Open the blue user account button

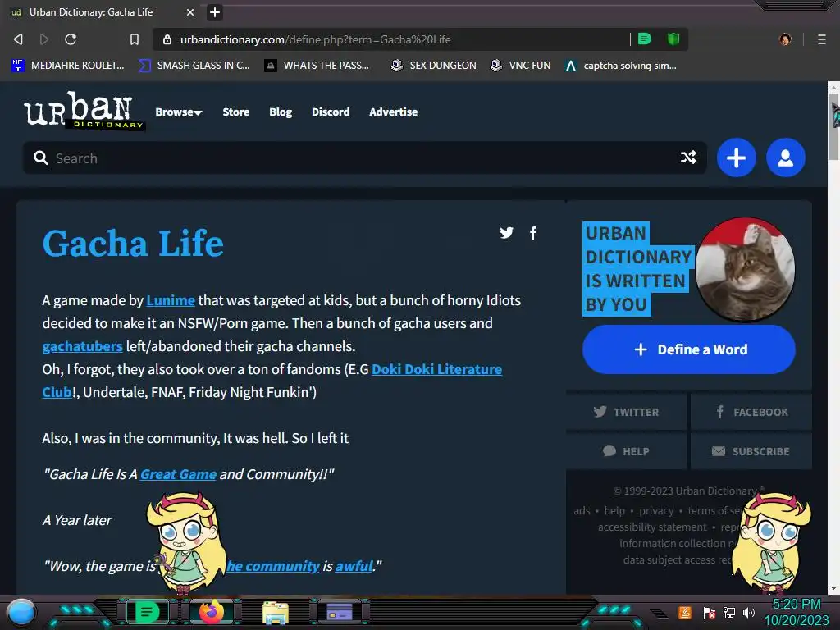click(785, 157)
